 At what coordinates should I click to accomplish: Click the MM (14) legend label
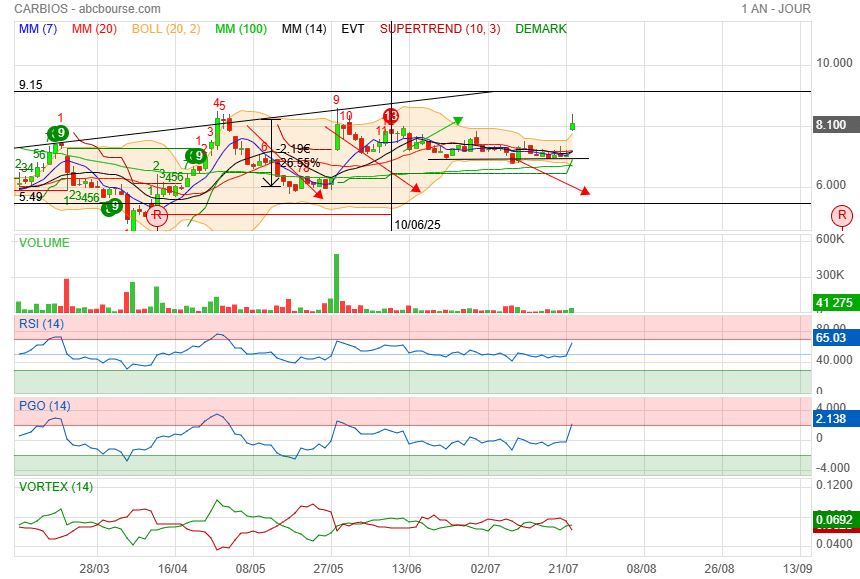304,29
